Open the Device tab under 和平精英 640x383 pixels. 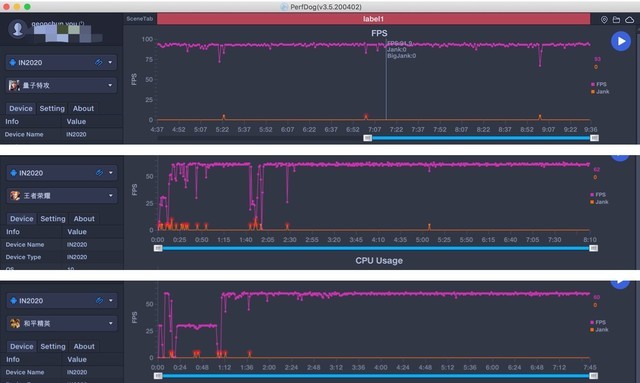click(22, 346)
